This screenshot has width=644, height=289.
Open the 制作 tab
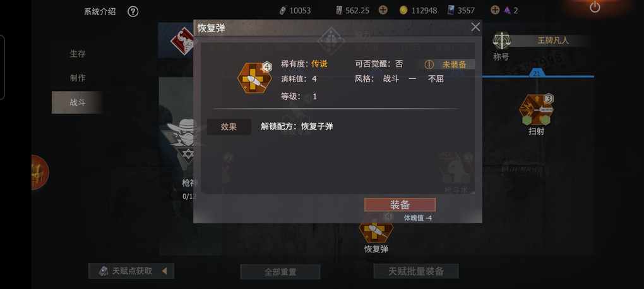coord(77,78)
